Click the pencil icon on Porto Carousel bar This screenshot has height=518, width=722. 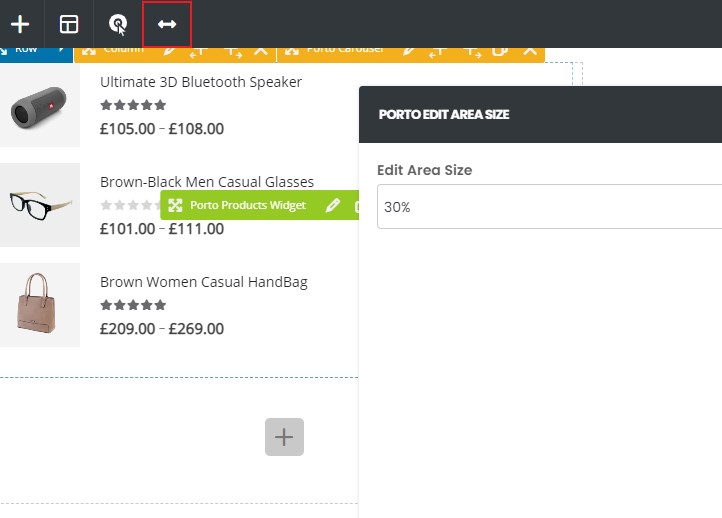408,50
